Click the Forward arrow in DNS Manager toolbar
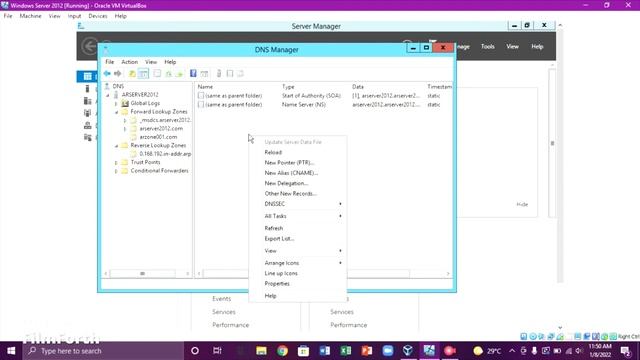Viewport: 640px width, 360px height. tap(118, 73)
